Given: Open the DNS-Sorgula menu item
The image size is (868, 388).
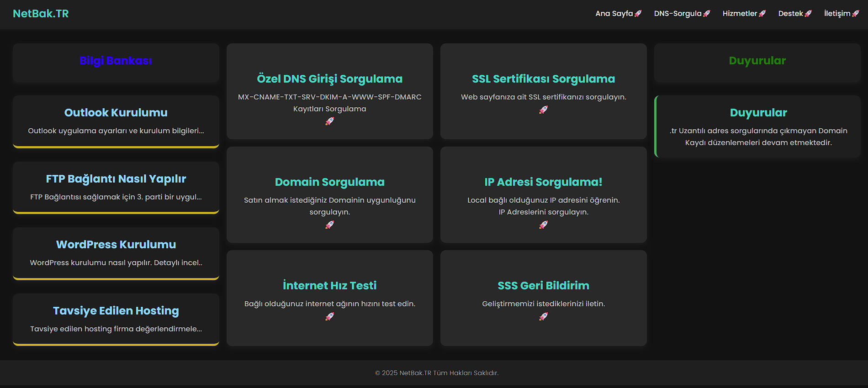Looking at the screenshot, I should point(677,14).
